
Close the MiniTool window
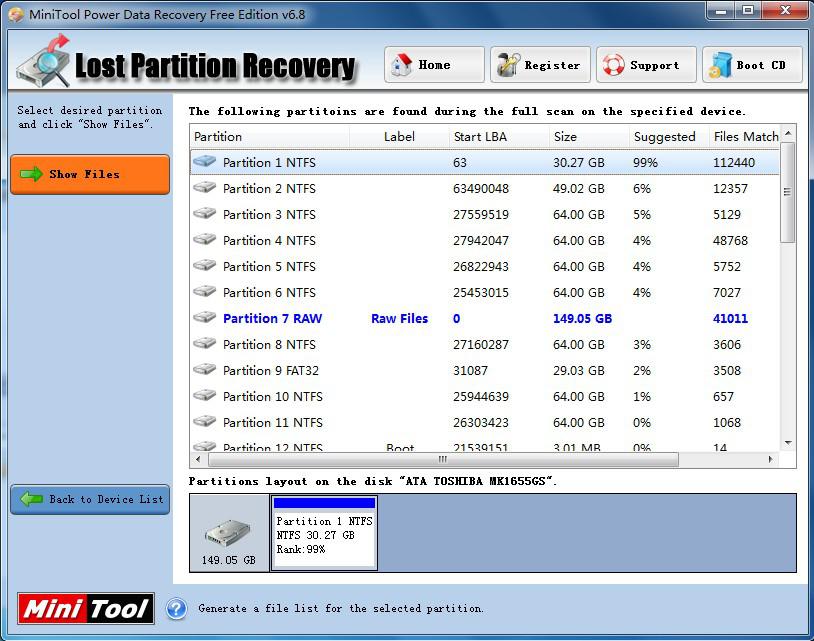click(x=785, y=10)
